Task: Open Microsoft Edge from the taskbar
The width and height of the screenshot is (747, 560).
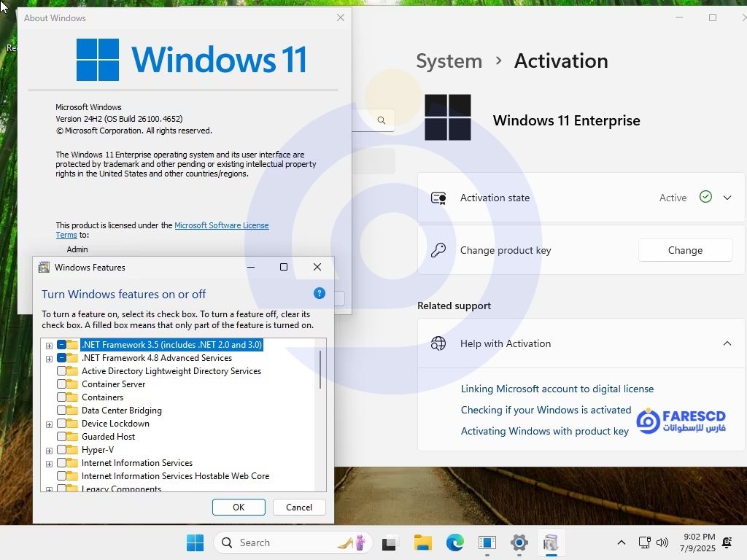Action: point(455,542)
